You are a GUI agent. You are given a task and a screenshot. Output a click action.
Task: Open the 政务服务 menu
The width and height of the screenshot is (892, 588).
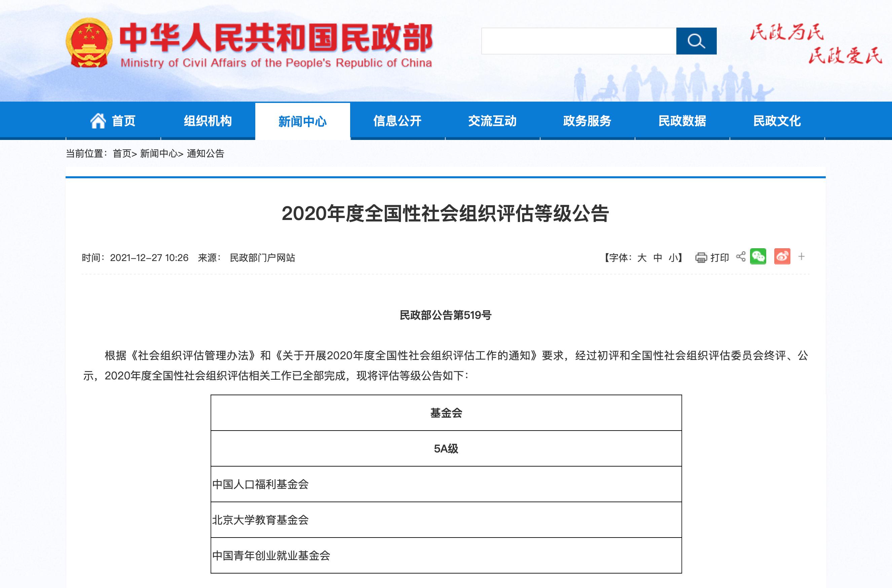[x=587, y=121]
